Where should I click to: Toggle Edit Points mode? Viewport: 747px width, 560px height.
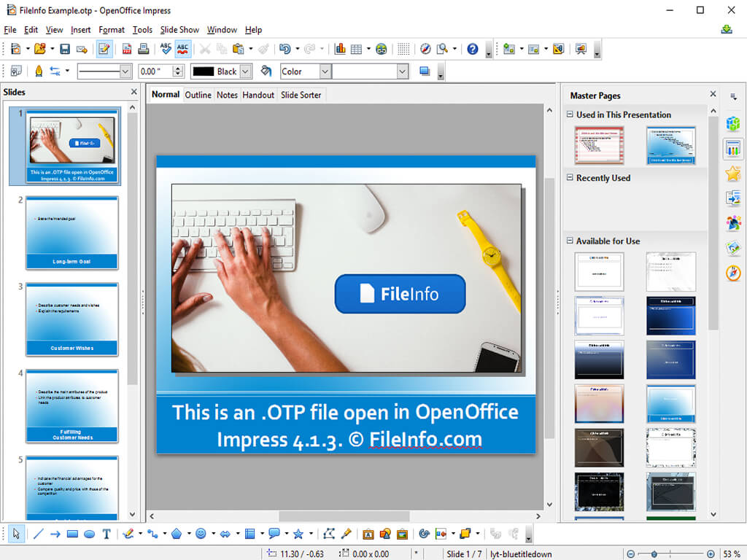coord(329,534)
